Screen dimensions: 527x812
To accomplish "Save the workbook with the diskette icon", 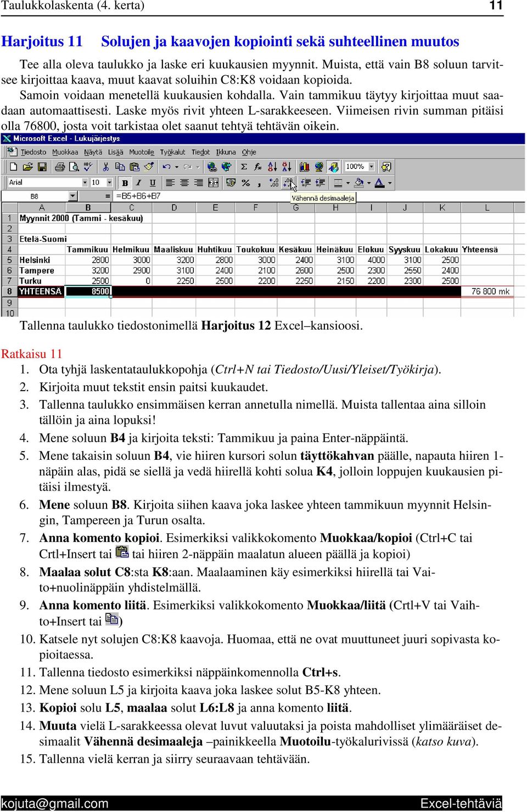I will coord(42,167).
